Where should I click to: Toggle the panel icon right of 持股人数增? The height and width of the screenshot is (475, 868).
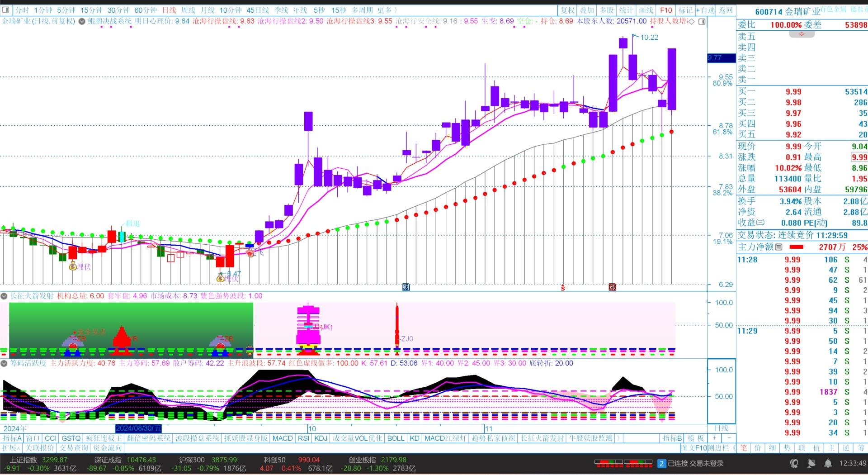click(702, 21)
